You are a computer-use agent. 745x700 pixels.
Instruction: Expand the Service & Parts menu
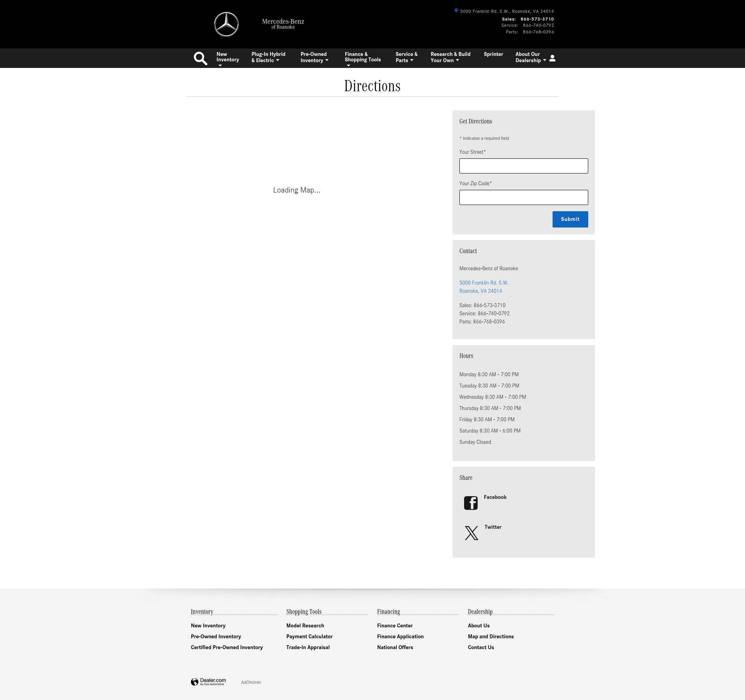(406, 57)
